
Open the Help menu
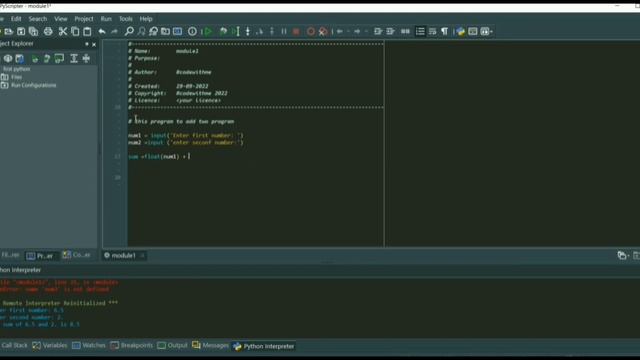pos(146,19)
